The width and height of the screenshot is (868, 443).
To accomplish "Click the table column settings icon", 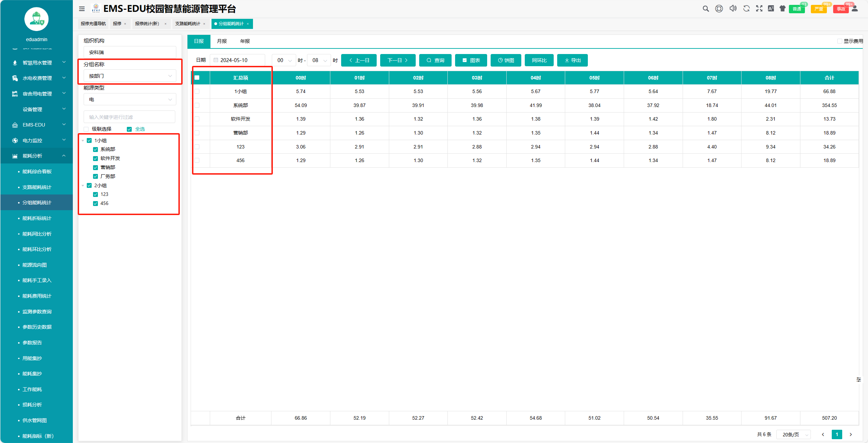I will (x=859, y=380).
